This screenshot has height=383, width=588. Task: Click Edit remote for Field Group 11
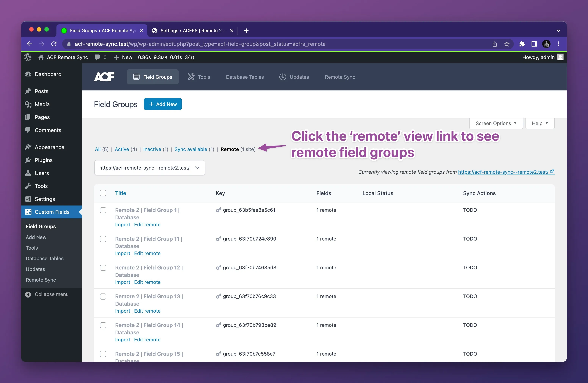(147, 253)
